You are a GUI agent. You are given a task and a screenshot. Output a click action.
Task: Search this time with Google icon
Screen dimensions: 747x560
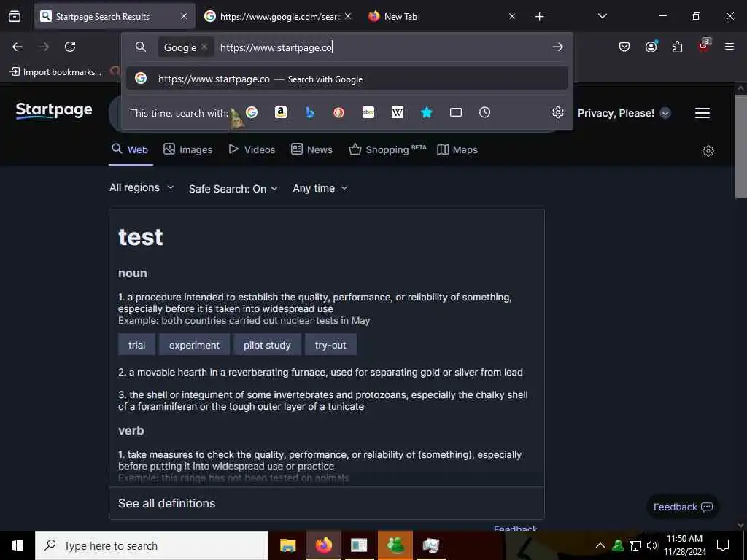tap(252, 112)
